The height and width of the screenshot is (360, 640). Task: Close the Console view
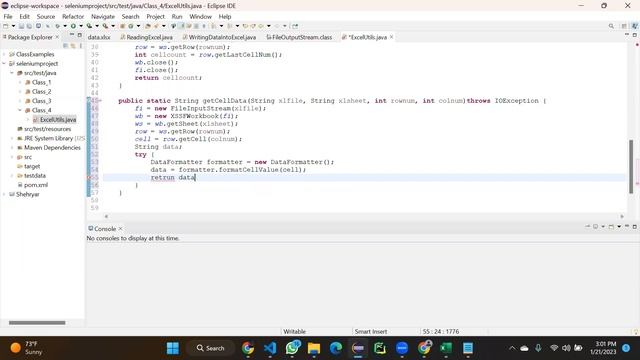[x=120, y=229]
